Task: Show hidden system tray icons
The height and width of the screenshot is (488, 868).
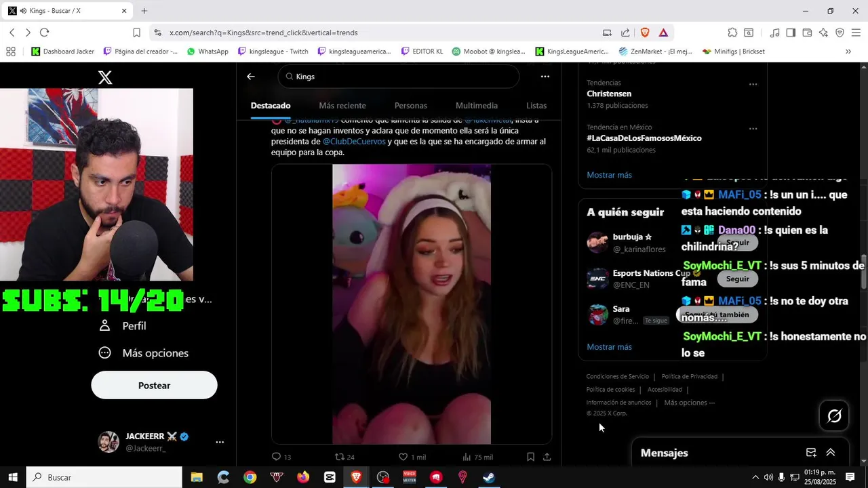Action: [755, 477]
